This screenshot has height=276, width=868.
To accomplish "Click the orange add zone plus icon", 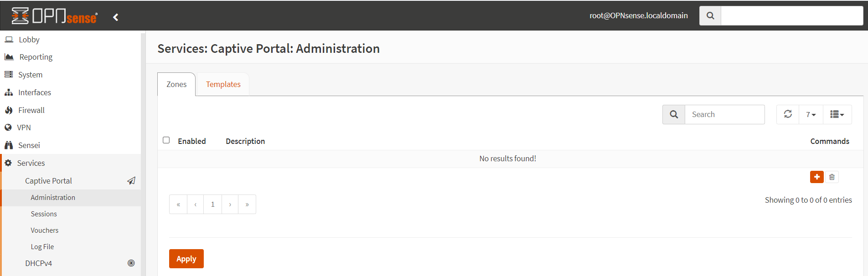I will coord(816,177).
